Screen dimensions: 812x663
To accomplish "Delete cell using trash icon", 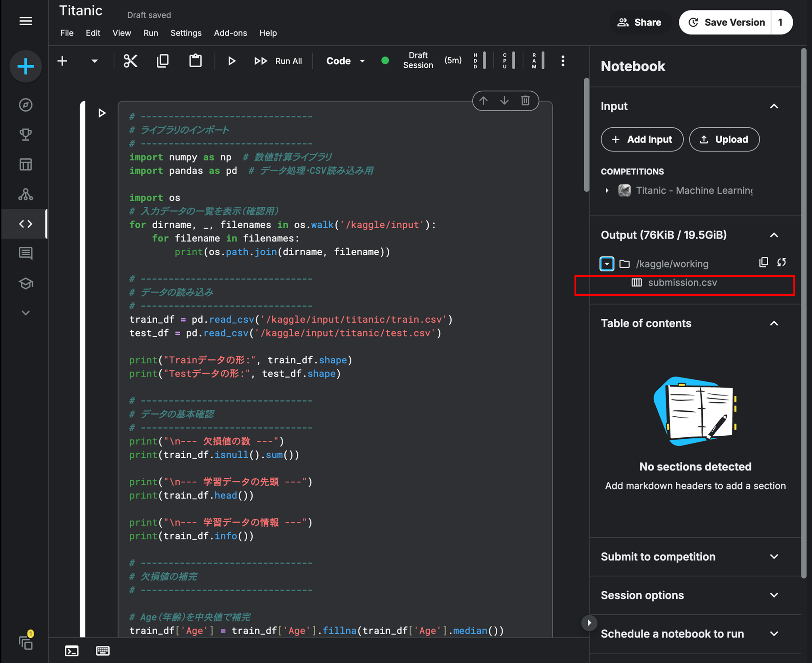I will coord(525,100).
